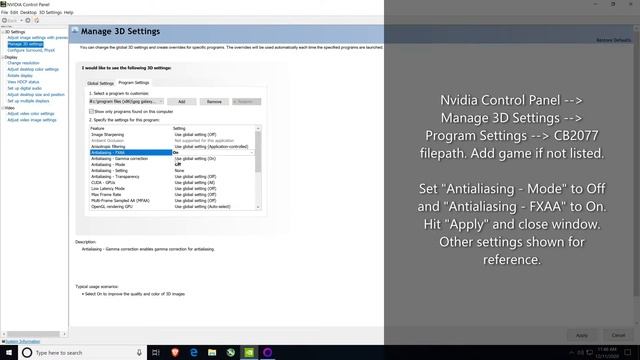Click the network tray icon
The height and width of the screenshot is (360, 640).
[589, 352]
